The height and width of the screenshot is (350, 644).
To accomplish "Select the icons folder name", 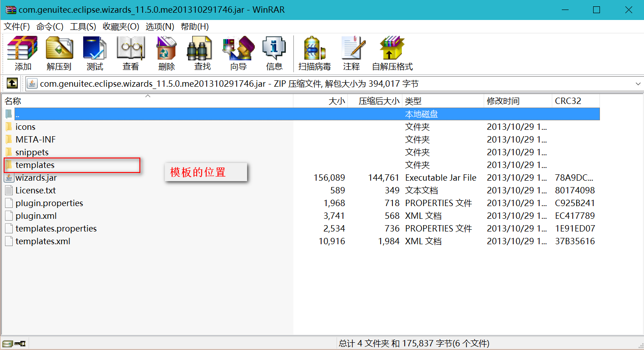I will point(25,127).
